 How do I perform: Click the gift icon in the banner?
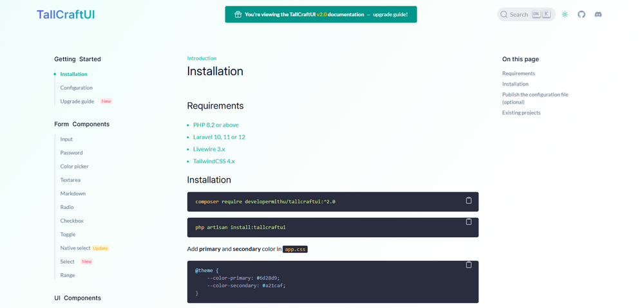[x=238, y=14]
